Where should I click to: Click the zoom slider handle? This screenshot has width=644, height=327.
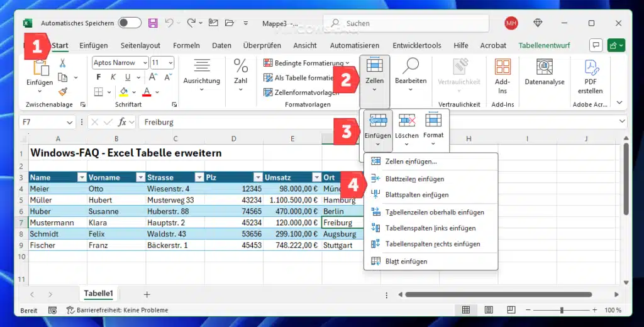click(562, 310)
